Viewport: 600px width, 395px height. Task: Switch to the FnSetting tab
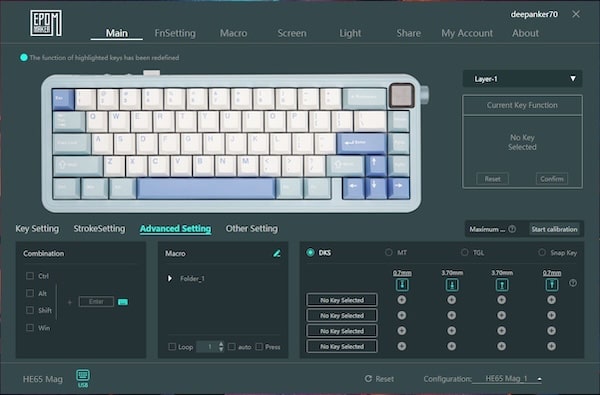(x=175, y=33)
